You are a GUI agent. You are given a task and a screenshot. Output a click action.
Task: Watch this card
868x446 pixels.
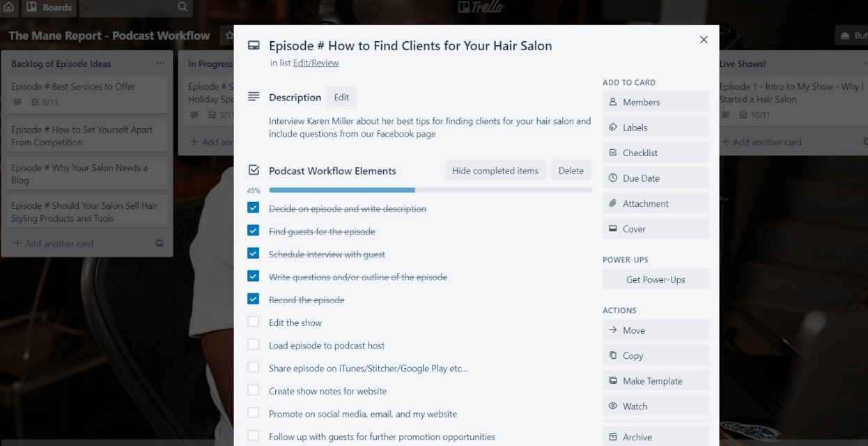[656, 406]
